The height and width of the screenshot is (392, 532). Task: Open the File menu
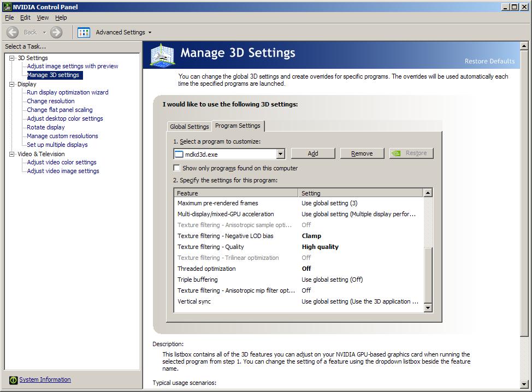click(9, 17)
